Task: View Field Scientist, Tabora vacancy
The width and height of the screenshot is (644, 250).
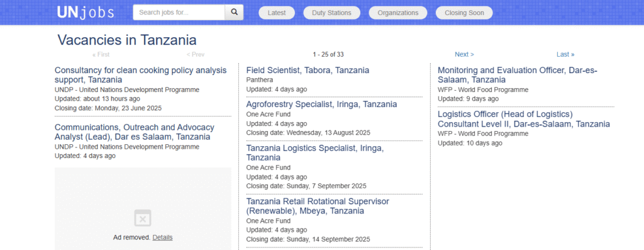Action: click(x=308, y=71)
